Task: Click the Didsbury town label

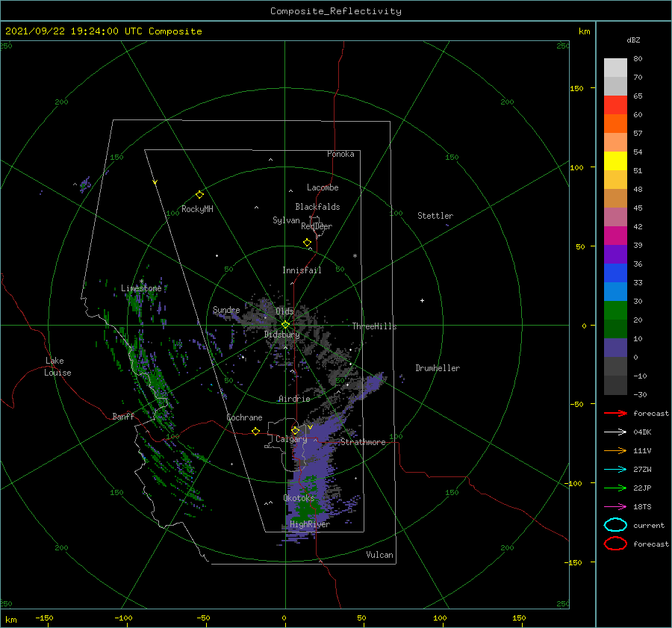Action: point(282,335)
